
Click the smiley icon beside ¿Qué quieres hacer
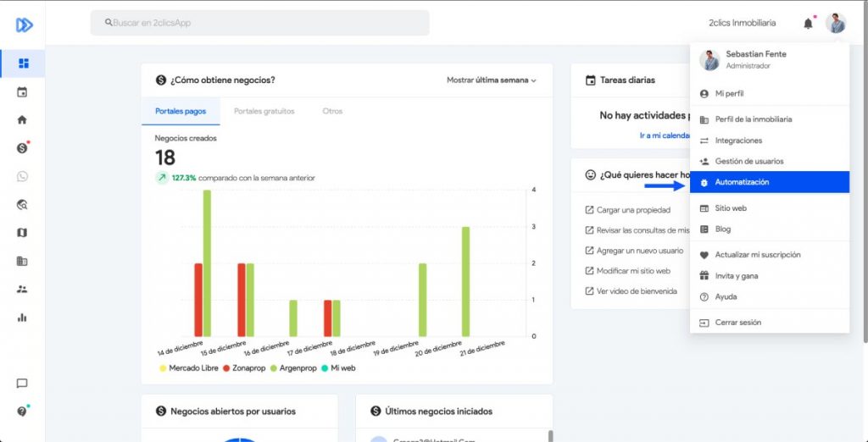click(591, 174)
